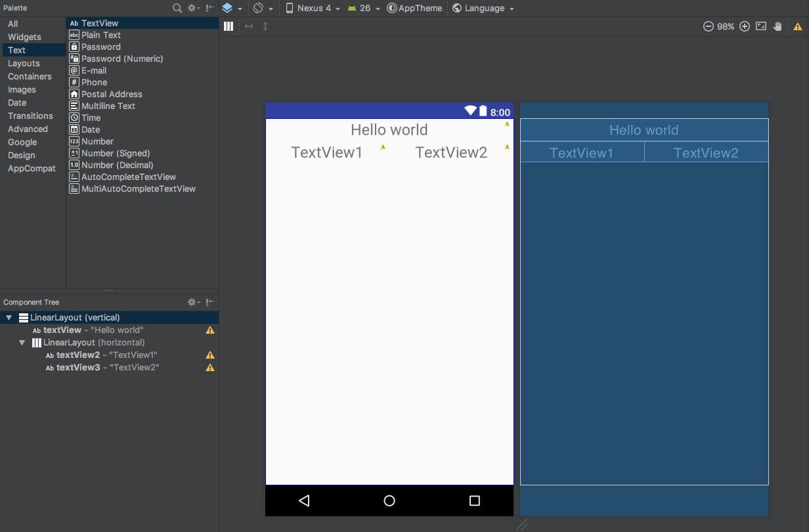This screenshot has height=532, width=809.
Task: Open the AppTheme selector
Action: point(414,8)
